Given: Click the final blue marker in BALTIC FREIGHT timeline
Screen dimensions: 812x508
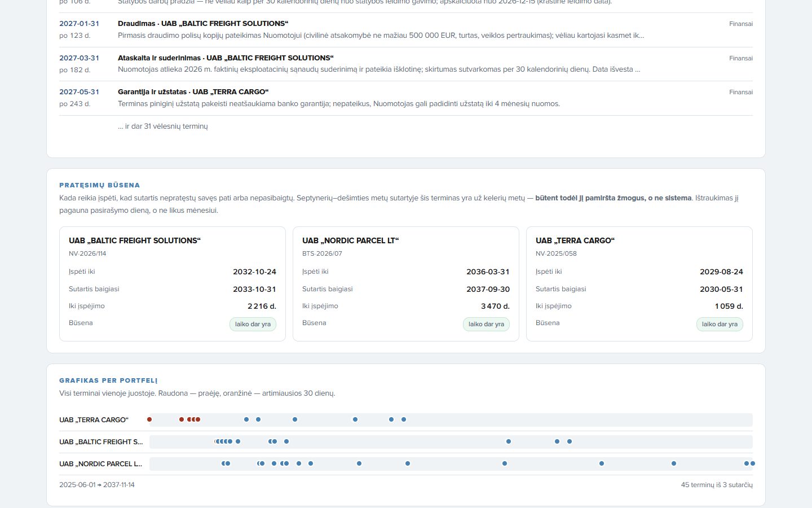Looking at the screenshot, I should point(570,441).
